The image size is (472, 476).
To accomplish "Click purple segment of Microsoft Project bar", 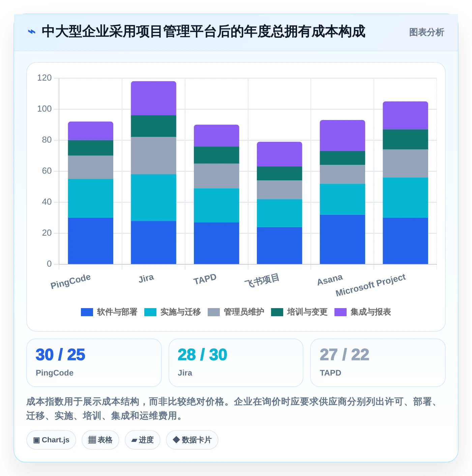I will pos(405,115).
